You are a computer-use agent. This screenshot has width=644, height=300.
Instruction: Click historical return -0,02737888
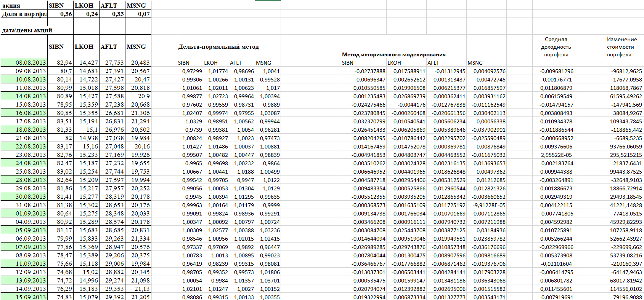point(364,71)
